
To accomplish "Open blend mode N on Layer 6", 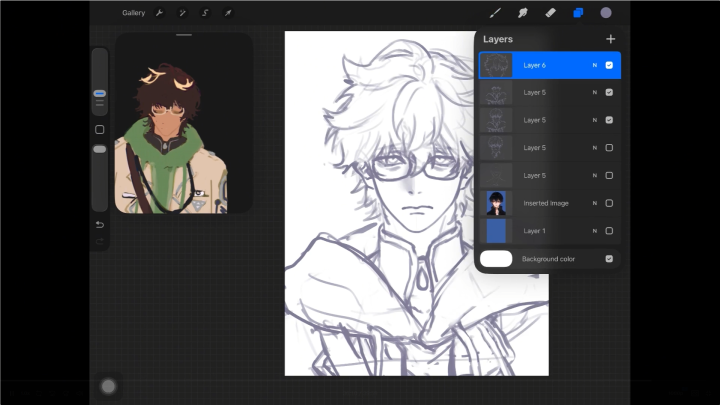I will [x=595, y=65].
